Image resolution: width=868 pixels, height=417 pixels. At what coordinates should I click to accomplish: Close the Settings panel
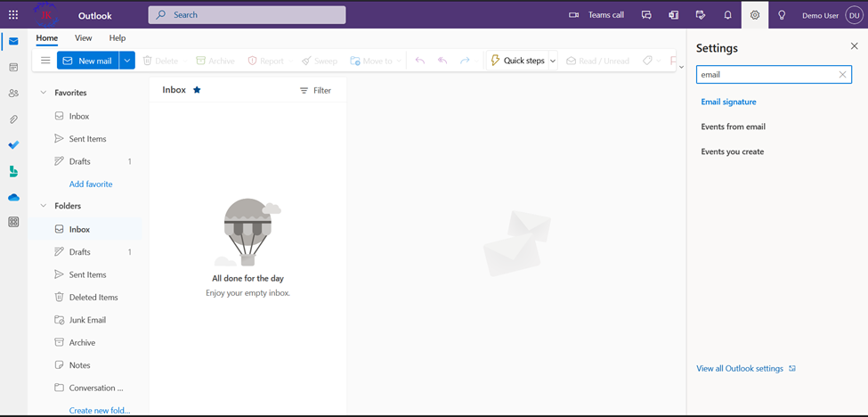tap(854, 46)
